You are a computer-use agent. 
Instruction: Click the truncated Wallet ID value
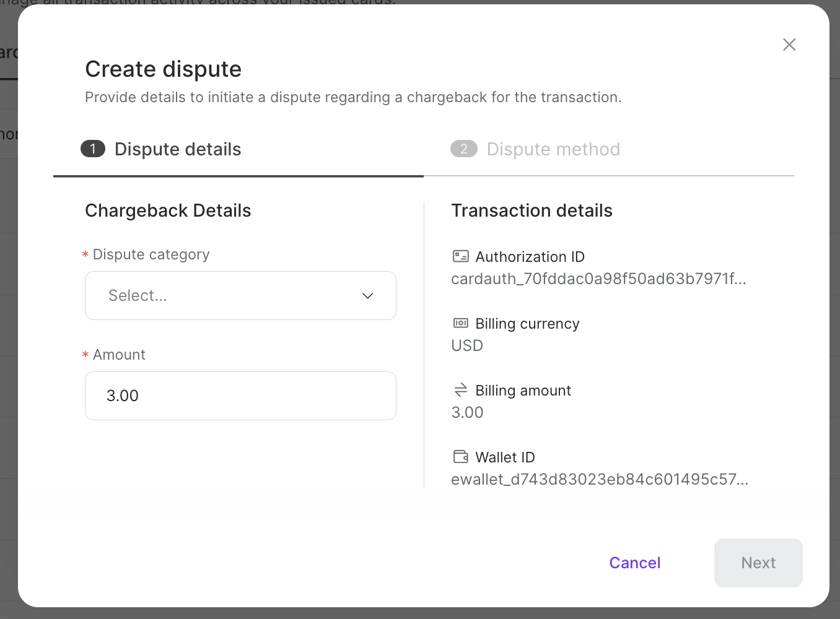click(600, 478)
